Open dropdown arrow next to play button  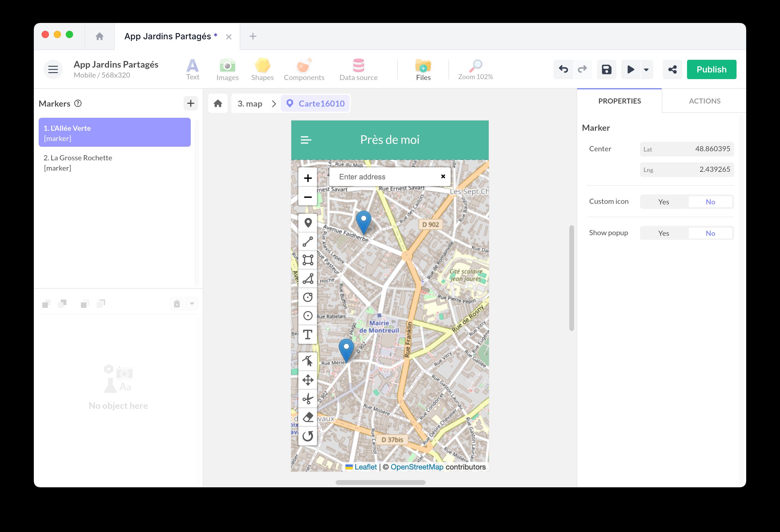point(646,69)
